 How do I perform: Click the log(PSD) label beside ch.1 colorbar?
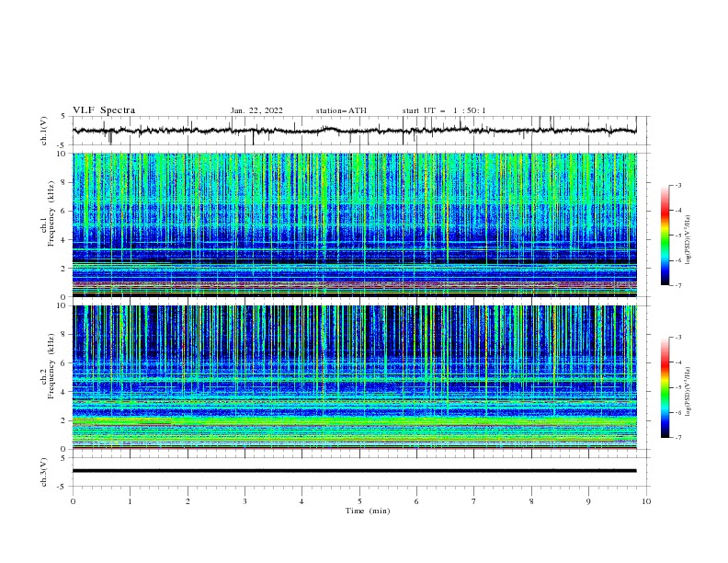pos(688,240)
